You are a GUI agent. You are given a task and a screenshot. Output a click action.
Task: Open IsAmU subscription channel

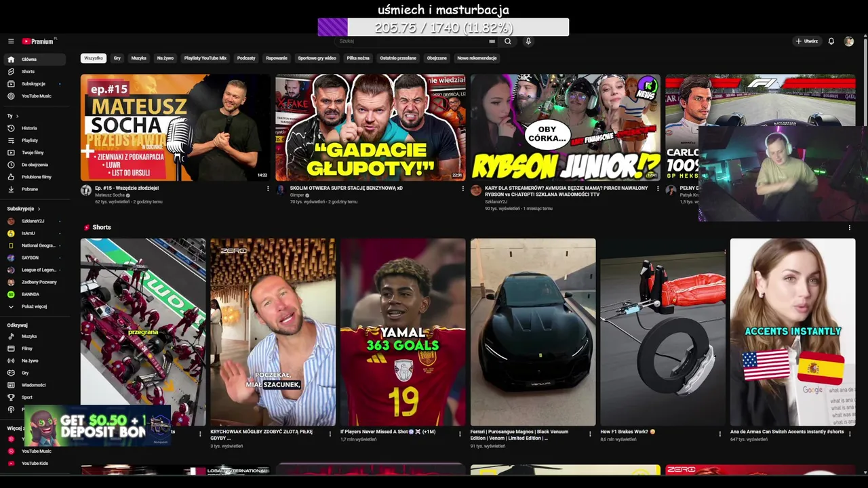35,233
